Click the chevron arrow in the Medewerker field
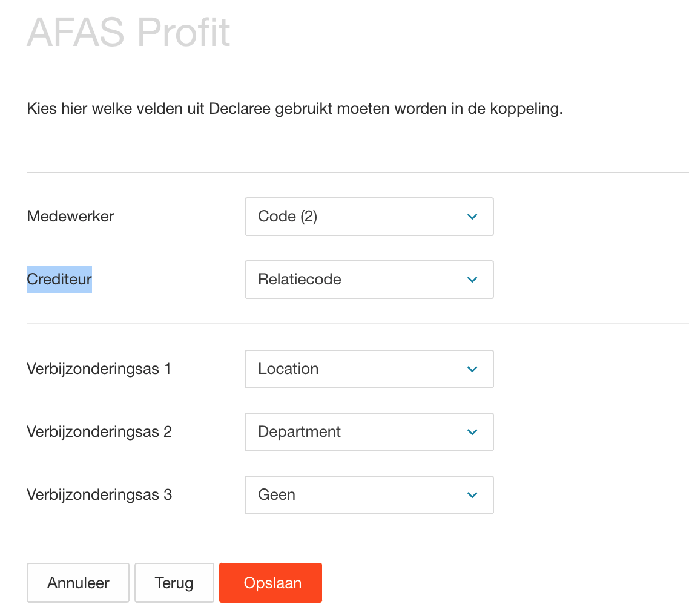This screenshot has width=689, height=616. pyautogui.click(x=473, y=217)
